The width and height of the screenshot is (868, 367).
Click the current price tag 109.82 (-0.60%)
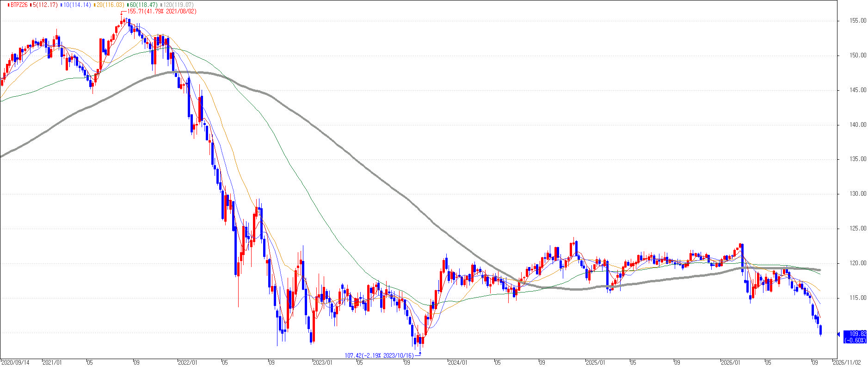point(855,337)
